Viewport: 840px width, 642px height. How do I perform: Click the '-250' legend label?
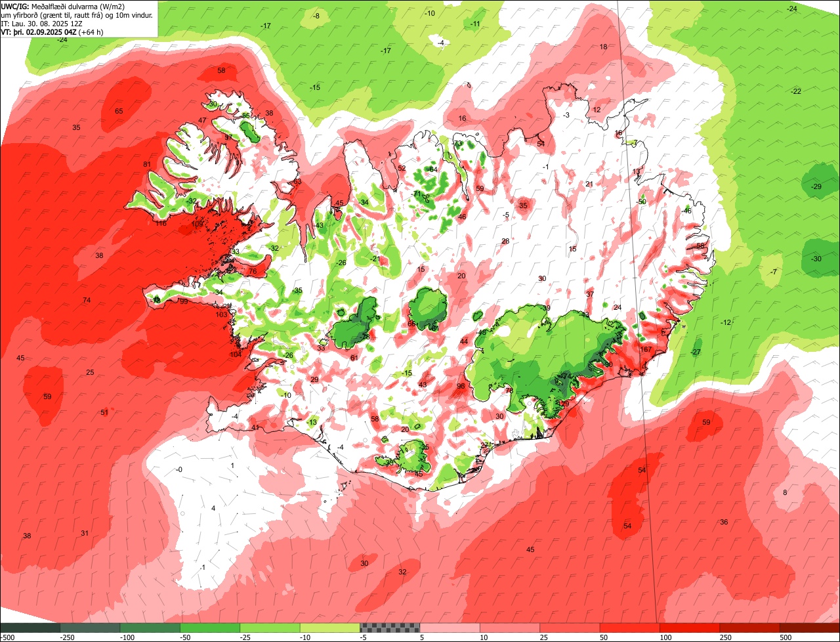(66, 637)
